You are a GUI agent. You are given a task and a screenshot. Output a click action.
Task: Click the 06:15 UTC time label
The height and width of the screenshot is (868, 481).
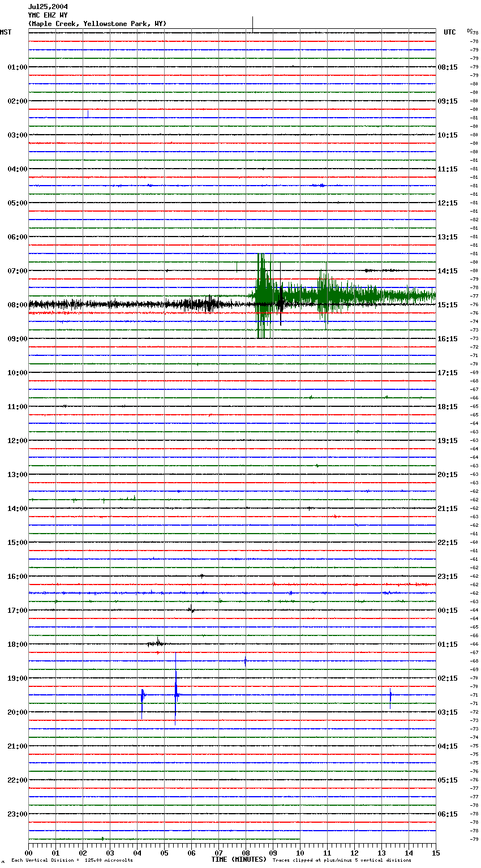pyautogui.click(x=448, y=814)
